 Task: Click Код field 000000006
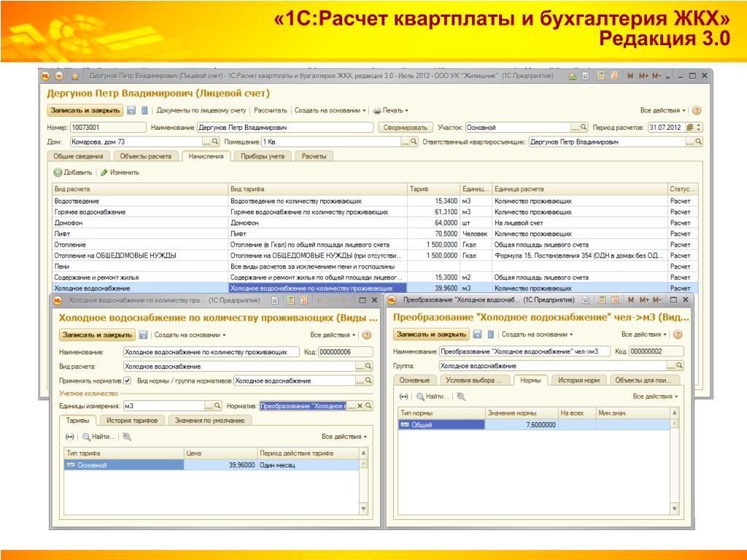(345, 352)
